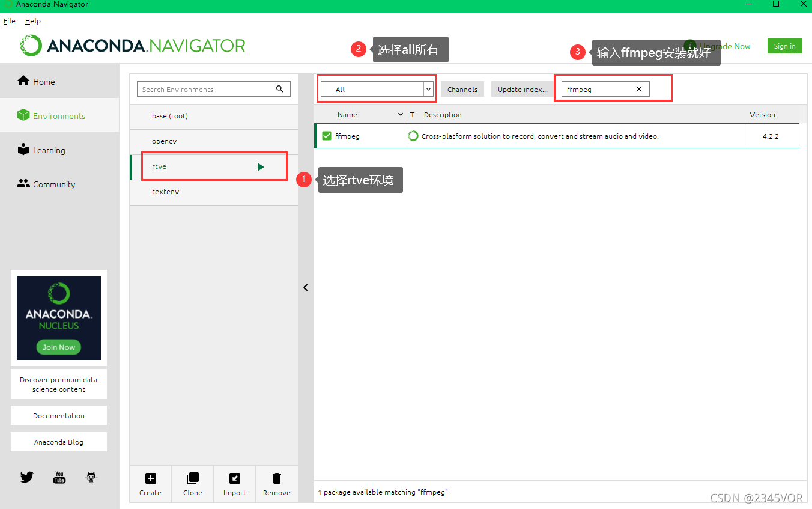
Task: Click the Create environment icon
Action: click(150, 478)
